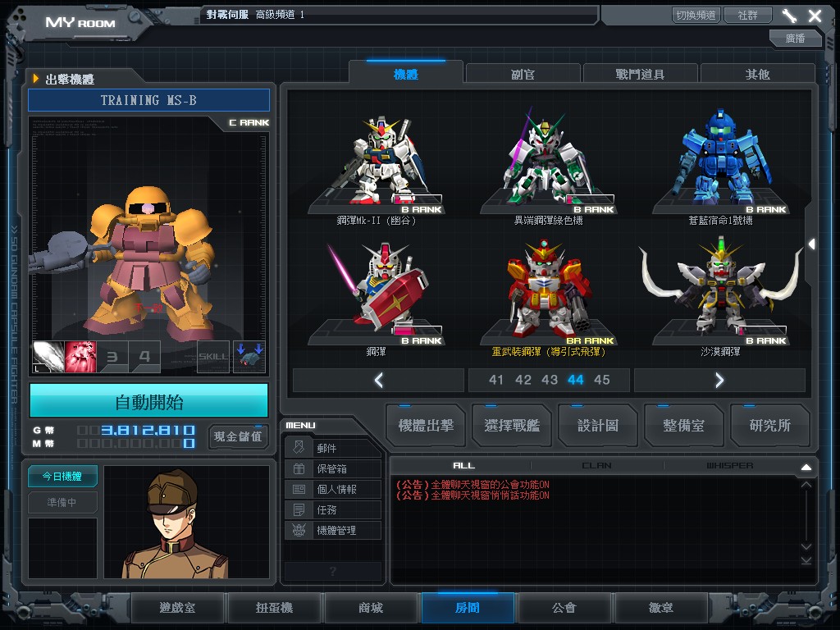Jump to unit page 41
Viewport: 840px width, 630px height.
click(x=496, y=380)
